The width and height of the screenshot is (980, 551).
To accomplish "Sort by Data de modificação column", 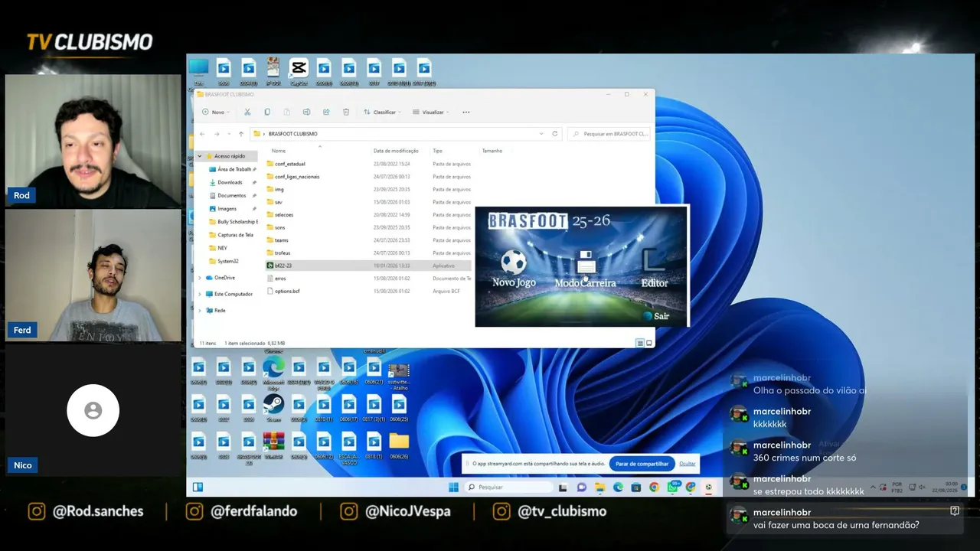I will 396,151.
